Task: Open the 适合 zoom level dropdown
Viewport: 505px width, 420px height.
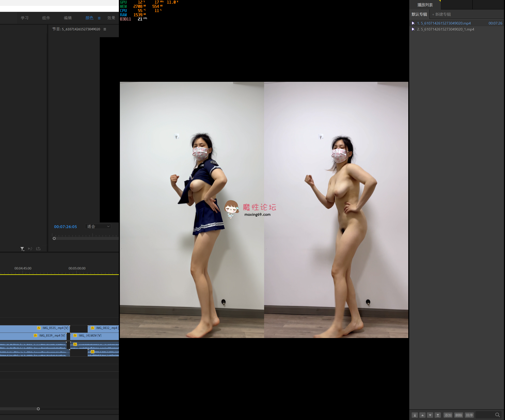Action: pyautogui.click(x=98, y=226)
